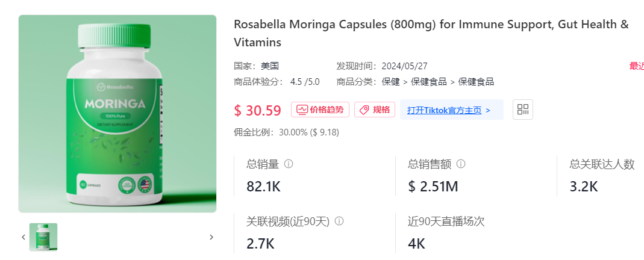Open the 规格 specifications tag button
Image resolution: width=644 pixels, height=260 pixels.
(x=375, y=110)
